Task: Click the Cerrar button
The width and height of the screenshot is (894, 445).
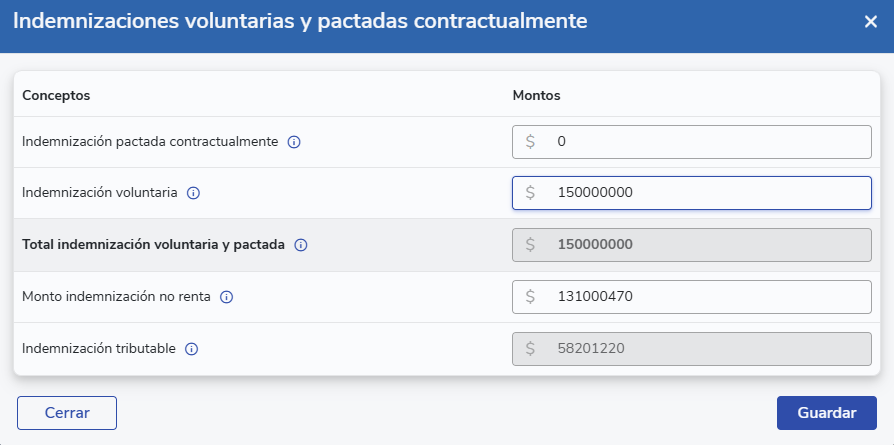Action: click(67, 413)
